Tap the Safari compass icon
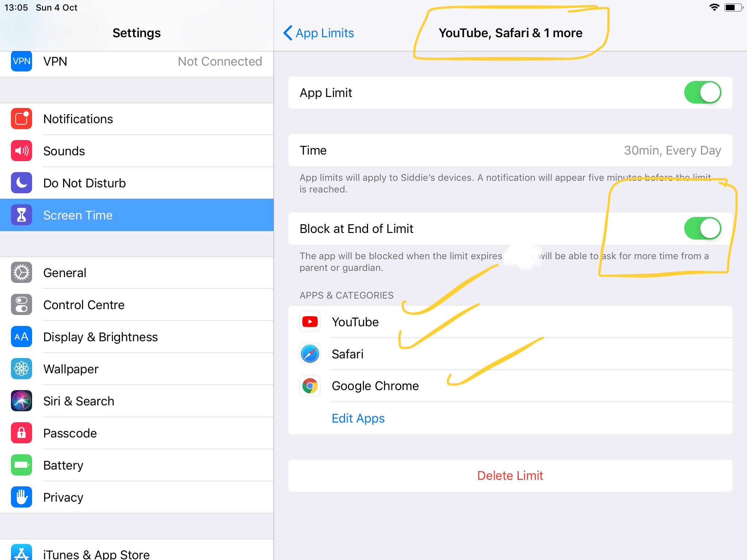 point(310,354)
